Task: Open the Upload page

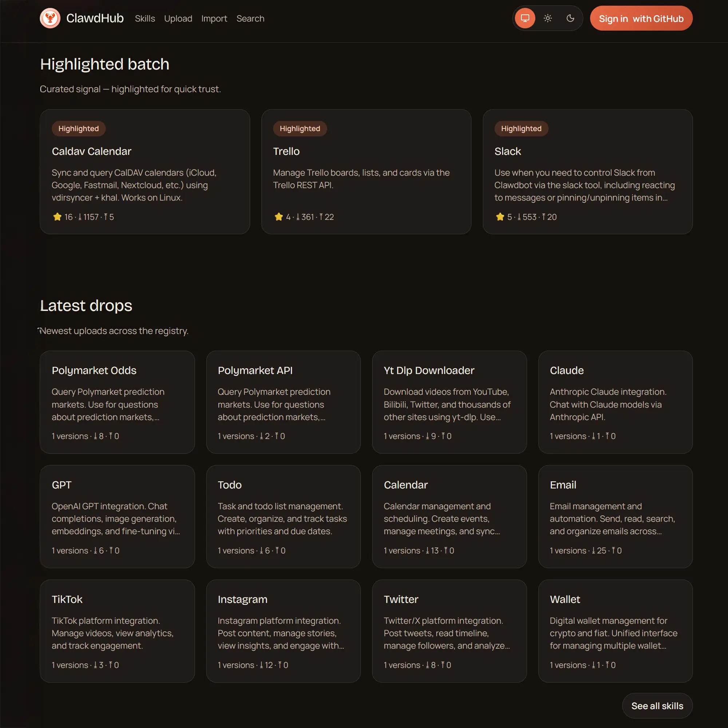Action: [x=178, y=19]
